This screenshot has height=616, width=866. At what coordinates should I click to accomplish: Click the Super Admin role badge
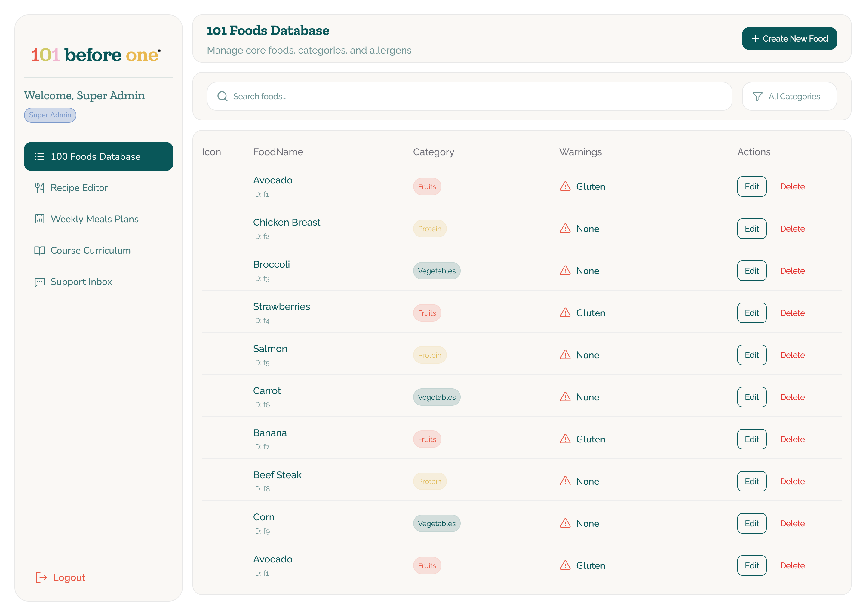[x=50, y=115]
